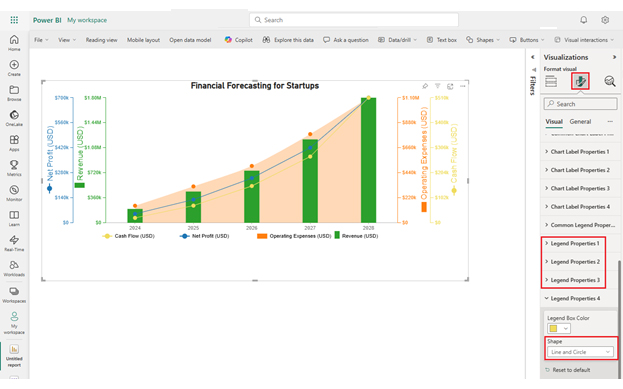Image resolution: width=623 pixels, height=389 pixels.
Task: Open the Data/drill dropdown
Action: coord(397,40)
